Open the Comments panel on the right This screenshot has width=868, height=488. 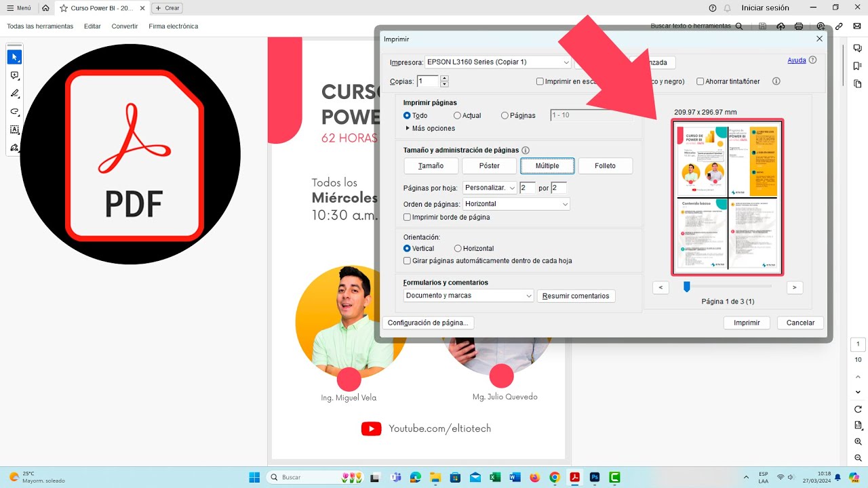pos(857,48)
